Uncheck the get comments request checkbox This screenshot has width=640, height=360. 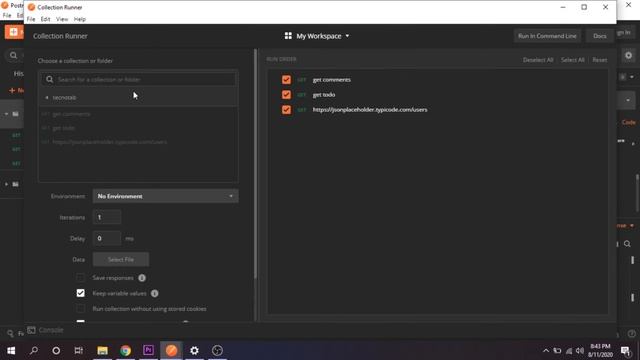click(x=286, y=80)
